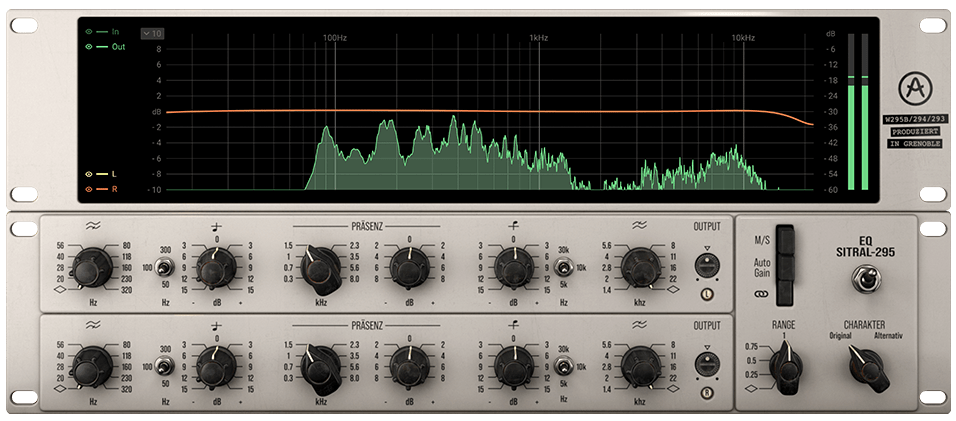Click the L button under top Output
The width and height of the screenshot is (956, 421).
point(706,295)
